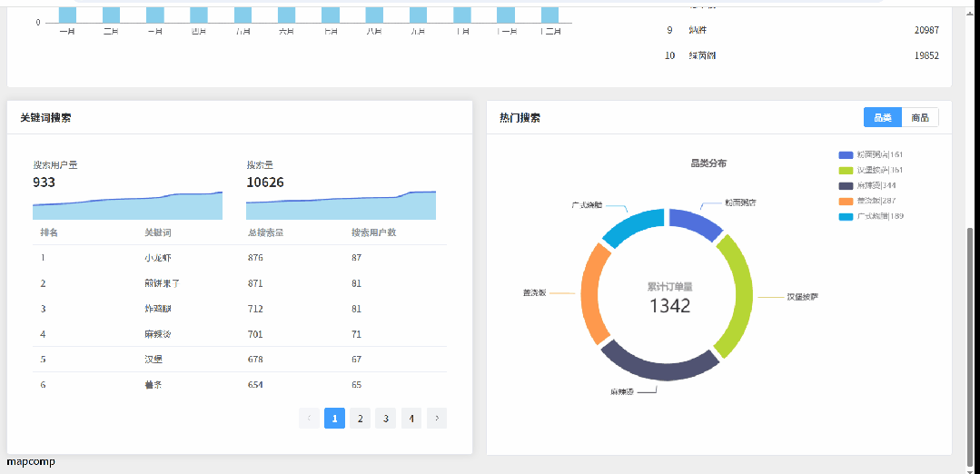Select the keyword 麻辣烫 in table row 4
Viewport: 980px width, 474px height.
pos(157,334)
